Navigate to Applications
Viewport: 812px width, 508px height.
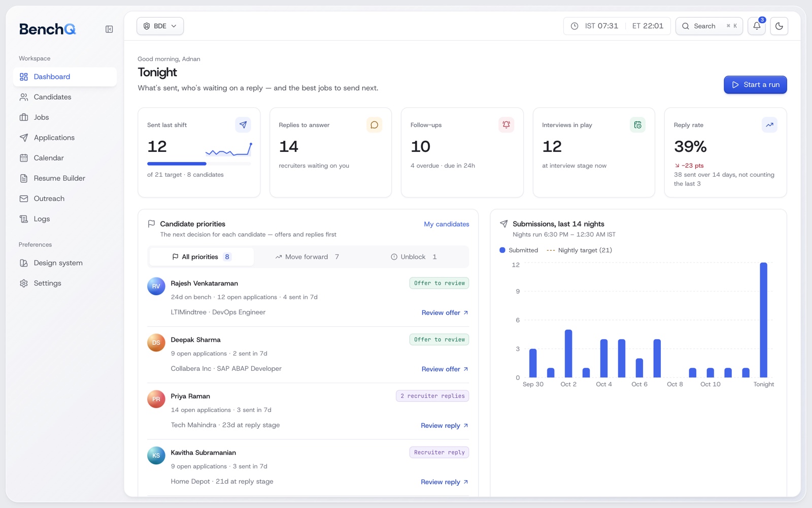[x=65, y=138]
